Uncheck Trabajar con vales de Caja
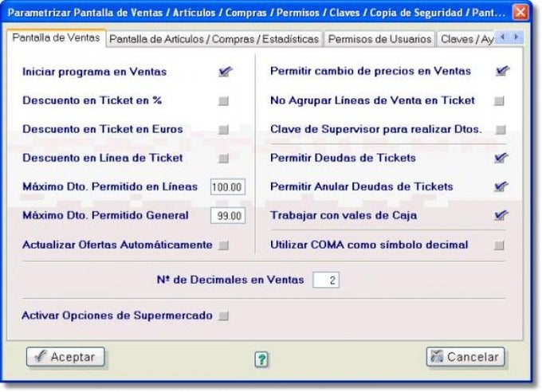Image resolution: width=542 pixels, height=392 pixels. [501, 215]
